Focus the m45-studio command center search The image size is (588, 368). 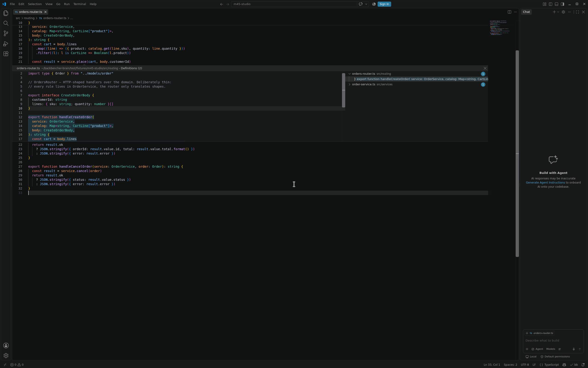(294, 4)
